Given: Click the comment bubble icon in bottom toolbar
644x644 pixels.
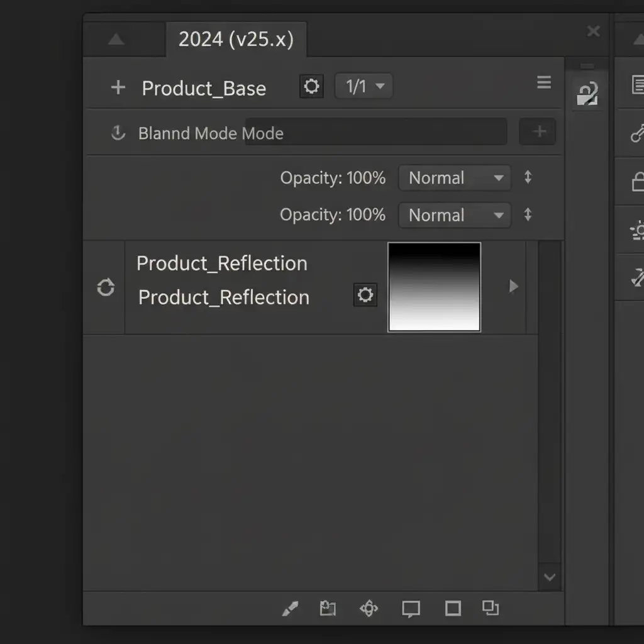Looking at the screenshot, I should pyautogui.click(x=411, y=609).
